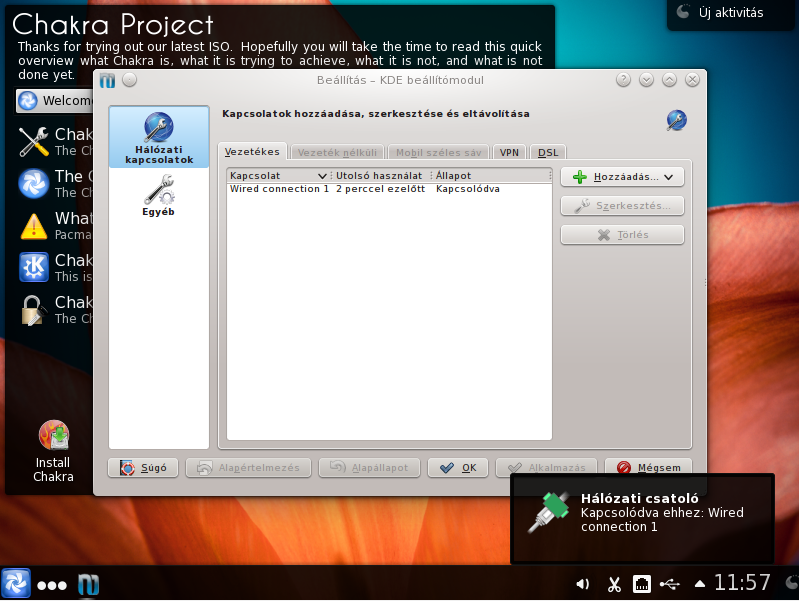Click the Alapértelmezés button
This screenshot has width=799, height=601.
(x=248, y=468)
